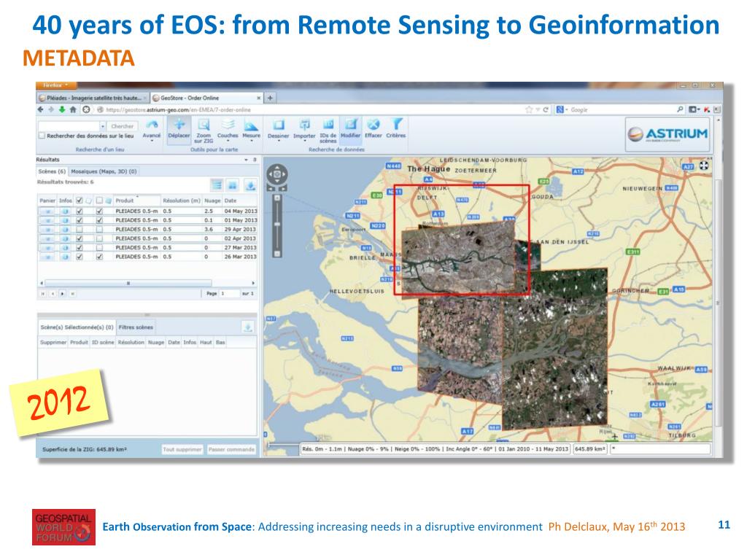Toggle quicklook checkbox for 04 May 2013 row
This screenshot has height=560, width=747.
99,211
